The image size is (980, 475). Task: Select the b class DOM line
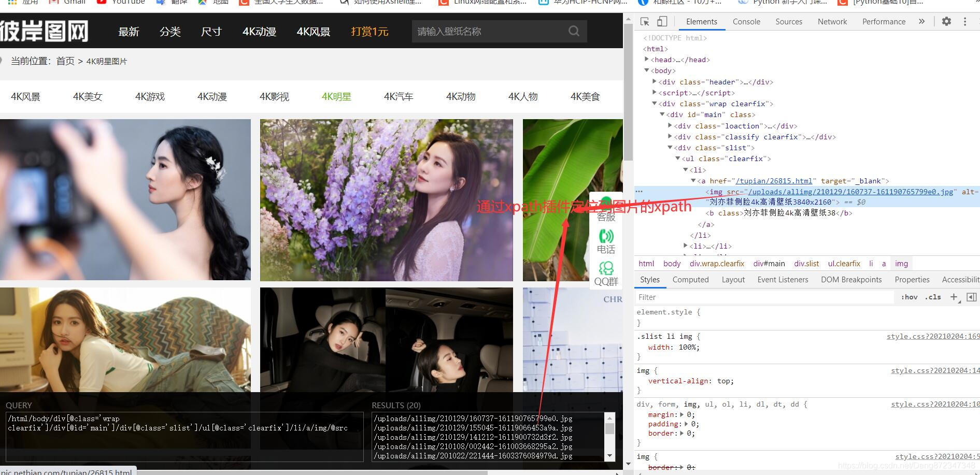779,213
